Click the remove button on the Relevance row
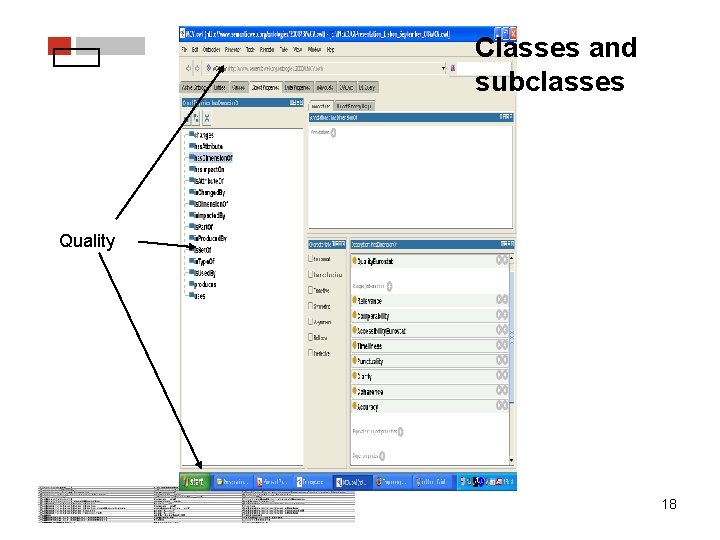 click(x=499, y=299)
